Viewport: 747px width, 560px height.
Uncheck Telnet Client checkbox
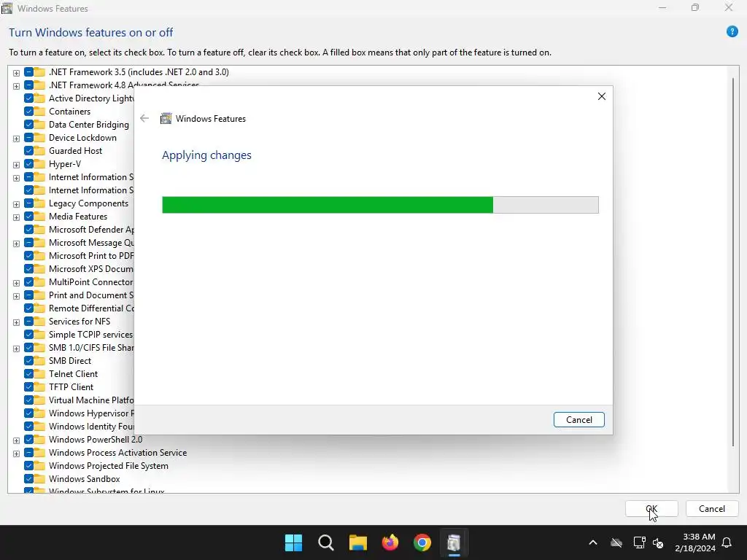coord(28,374)
